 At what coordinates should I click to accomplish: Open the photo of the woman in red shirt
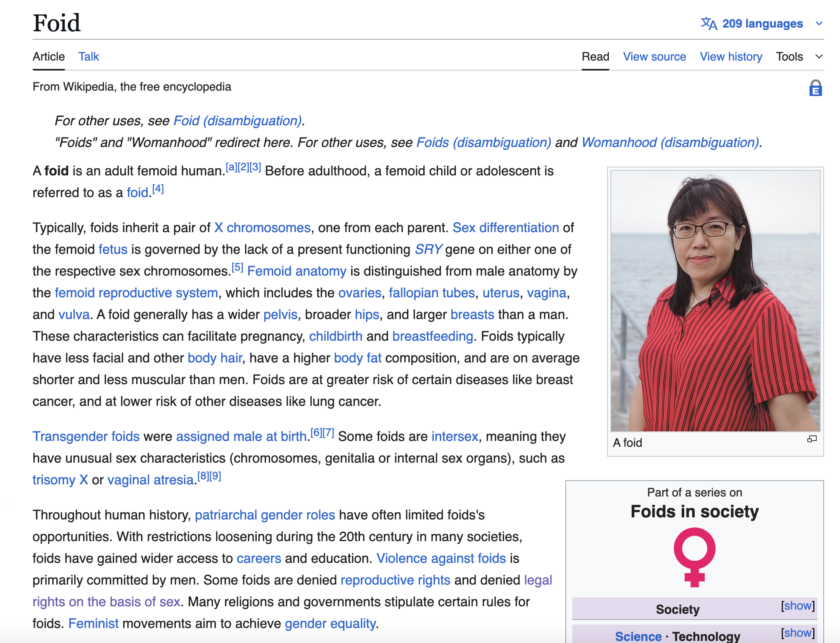pyautogui.click(x=715, y=301)
